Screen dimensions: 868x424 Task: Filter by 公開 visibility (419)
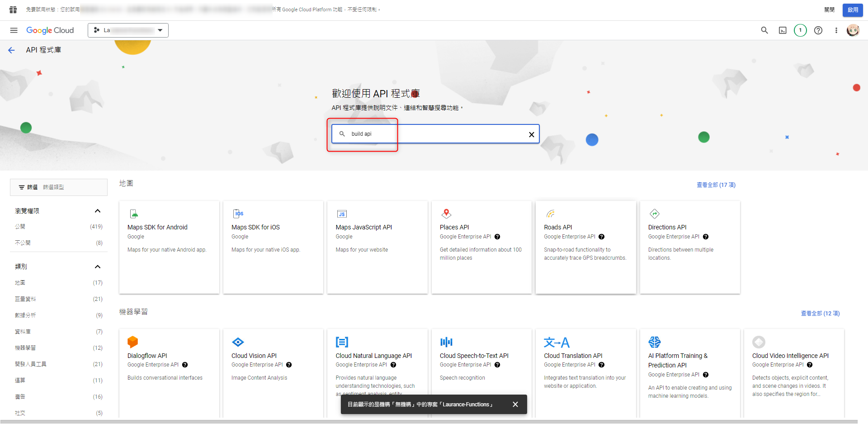coord(59,226)
